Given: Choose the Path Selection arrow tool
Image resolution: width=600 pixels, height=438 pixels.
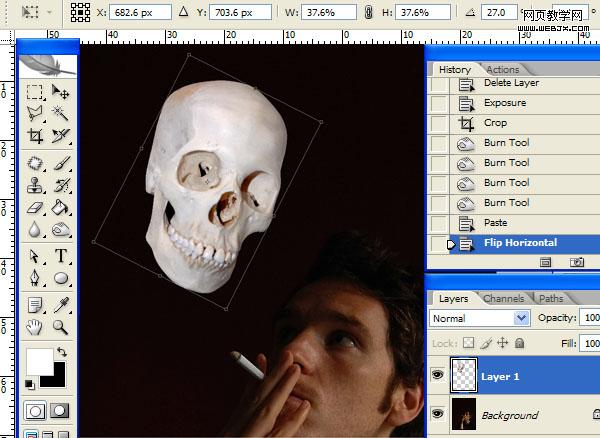Looking at the screenshot, I should tap(34, 256).
